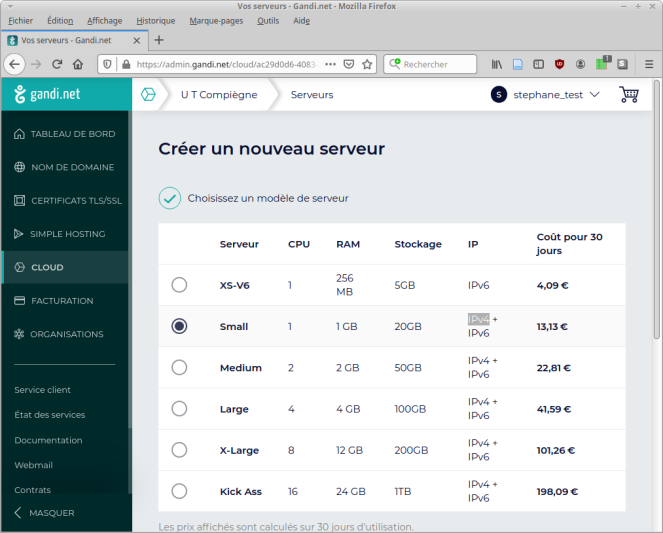663x533 pixels.
Task: Click the Medium server name
Action: [241, 368]
